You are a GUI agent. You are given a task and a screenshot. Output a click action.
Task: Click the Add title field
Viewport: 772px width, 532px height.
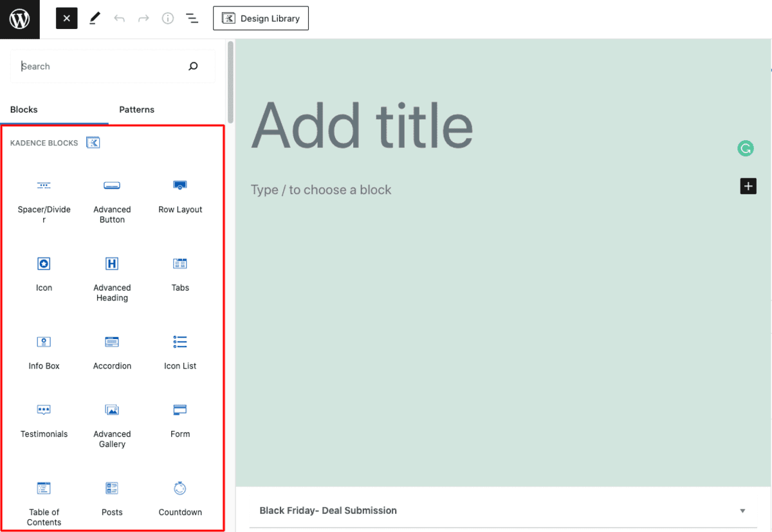click(362, 125)
